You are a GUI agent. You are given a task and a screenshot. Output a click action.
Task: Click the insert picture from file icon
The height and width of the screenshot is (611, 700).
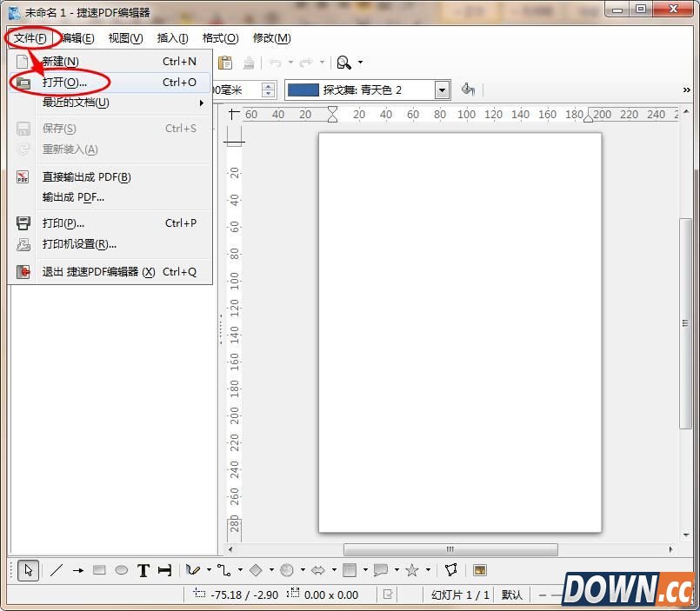(479, 570)
